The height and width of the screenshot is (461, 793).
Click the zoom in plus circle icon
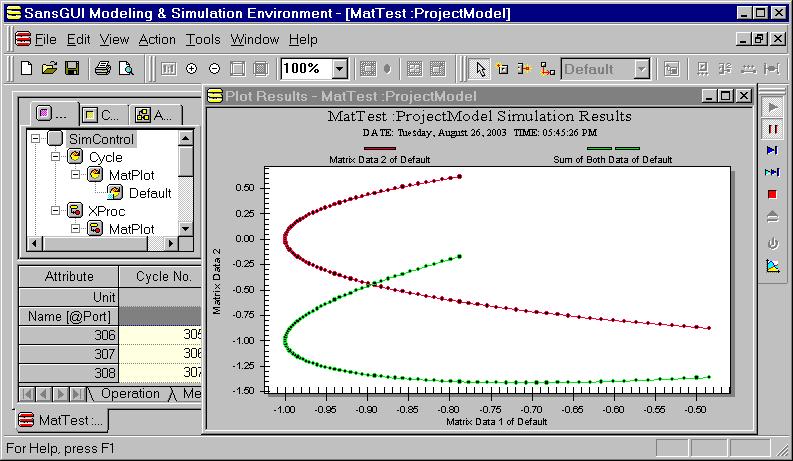point(191,68)
